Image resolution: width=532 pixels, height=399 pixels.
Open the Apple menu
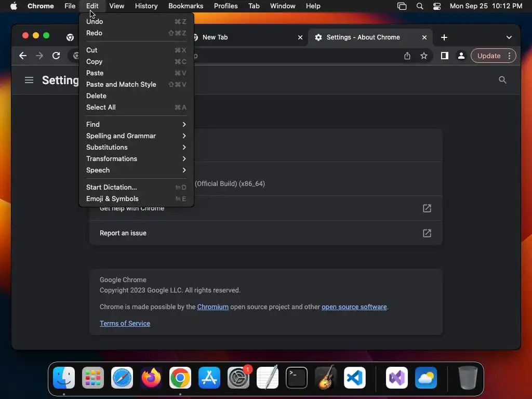[x=14, y=6]
